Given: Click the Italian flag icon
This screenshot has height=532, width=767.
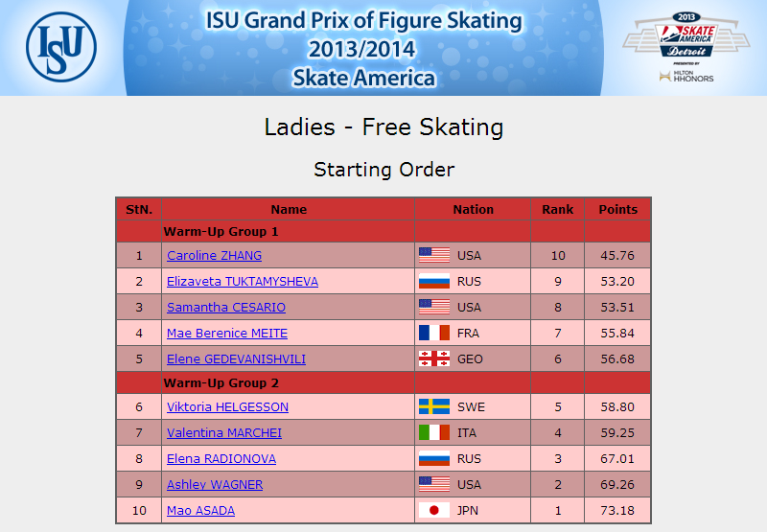Looking at the screenshot, I should 434,432.
